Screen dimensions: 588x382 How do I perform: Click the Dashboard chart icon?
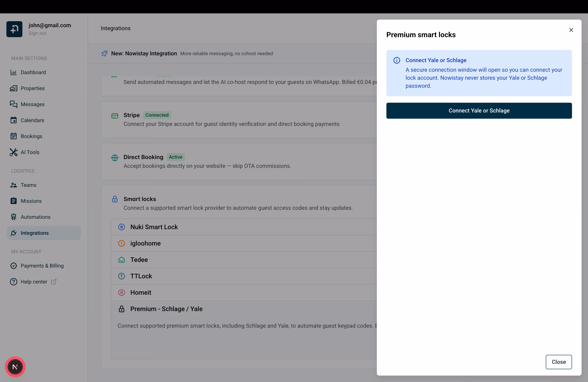click(14, 72)
